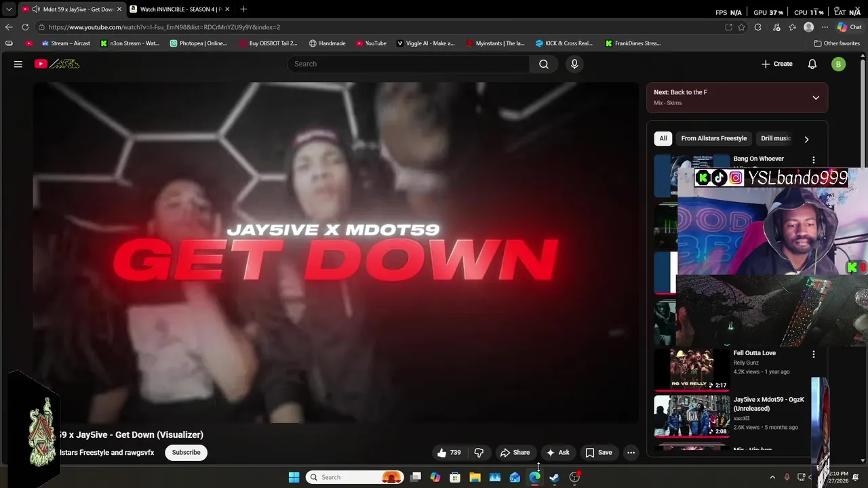Open Edge settings and more menu

(825, 27)
